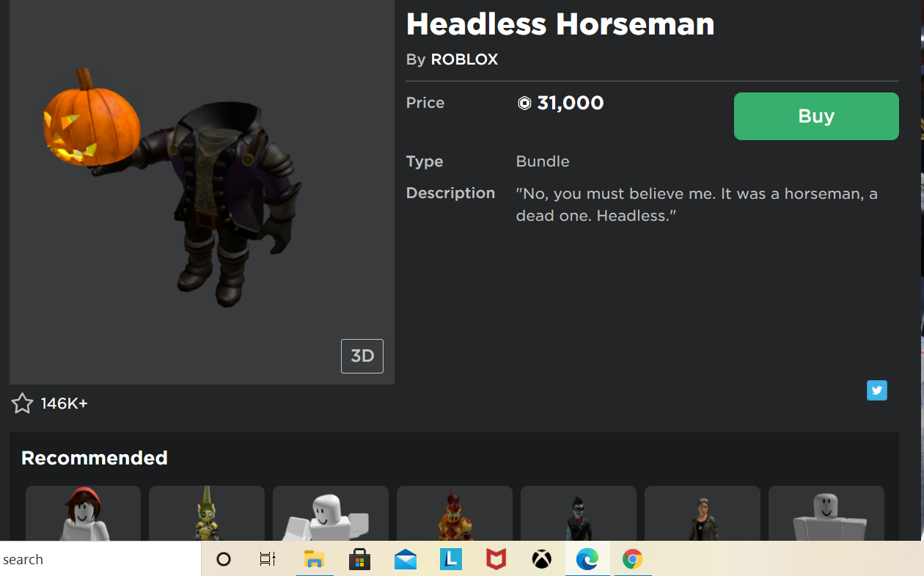The image size is (924, 576).
Task: Click the Headless Horseman preview image
Action: click(x=202, y=191)
